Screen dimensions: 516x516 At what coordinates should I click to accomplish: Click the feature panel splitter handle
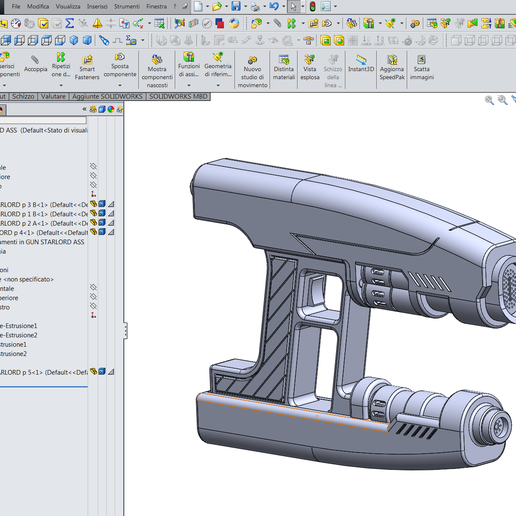pyautogui.click(x=125, y=330)
